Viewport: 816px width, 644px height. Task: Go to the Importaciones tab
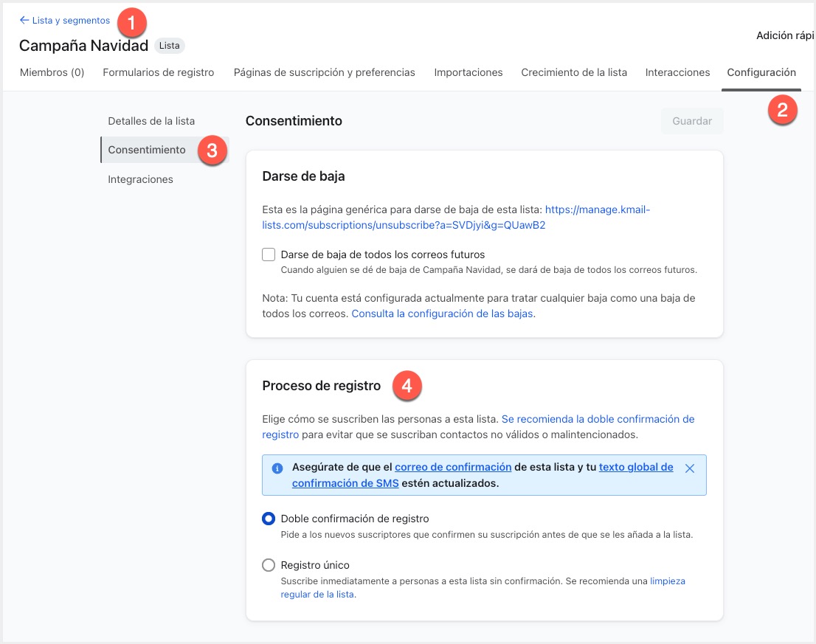click(x=468, y=72)
